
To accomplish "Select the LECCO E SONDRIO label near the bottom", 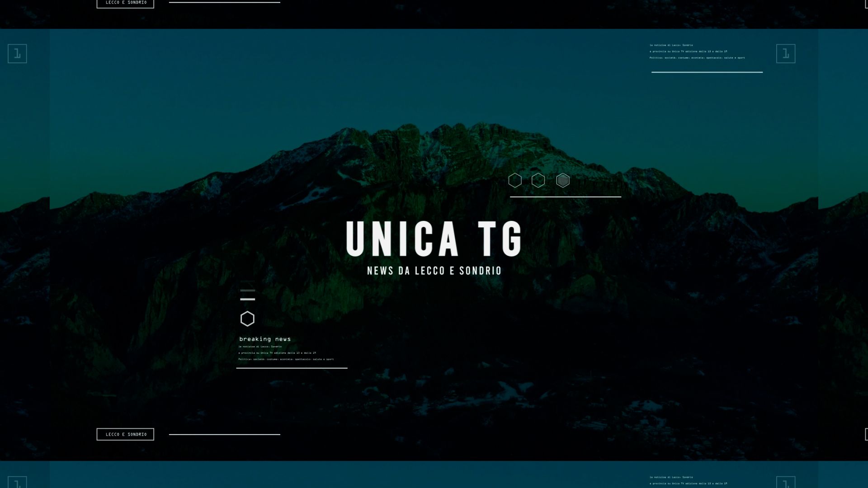I will point(125,434).
